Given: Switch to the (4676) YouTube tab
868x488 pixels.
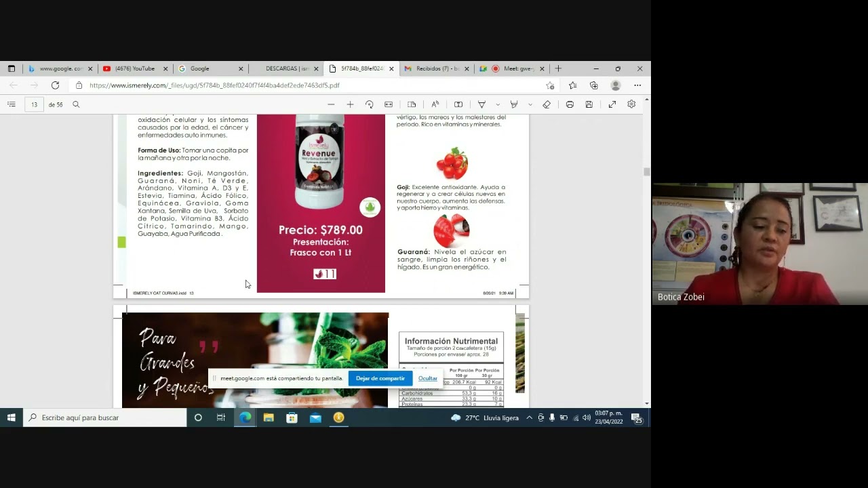Looking at the screenshot, I should (134, 68).
